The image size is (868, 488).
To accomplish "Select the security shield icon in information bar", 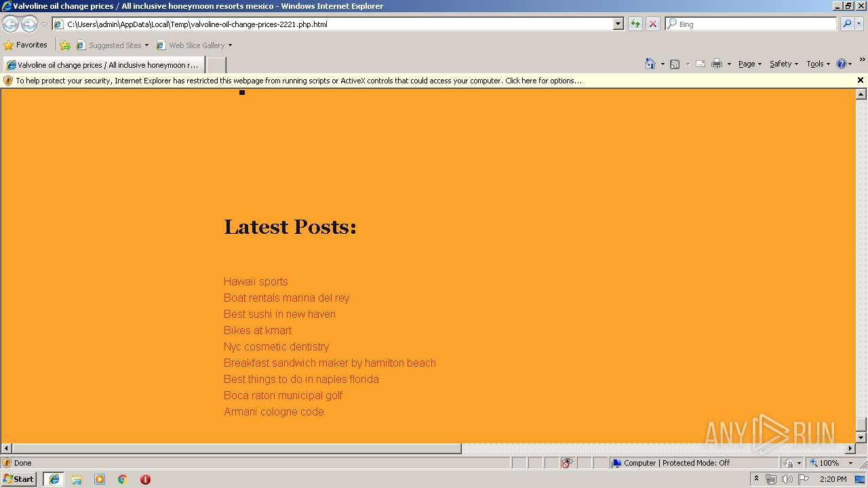I will pyautogui.click(x=8, y=81).
